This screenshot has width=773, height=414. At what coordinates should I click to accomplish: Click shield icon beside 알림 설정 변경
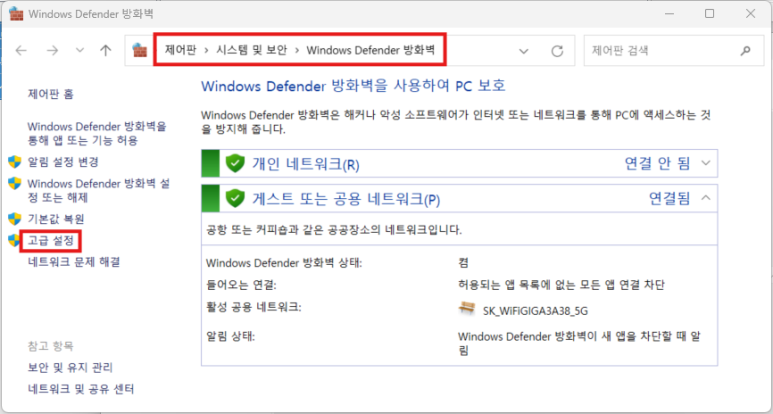pyautogui.click(x=15, y=162)
